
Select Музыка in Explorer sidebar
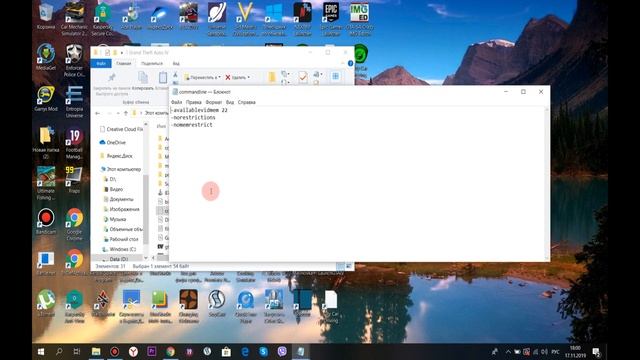tap(115, 219)
